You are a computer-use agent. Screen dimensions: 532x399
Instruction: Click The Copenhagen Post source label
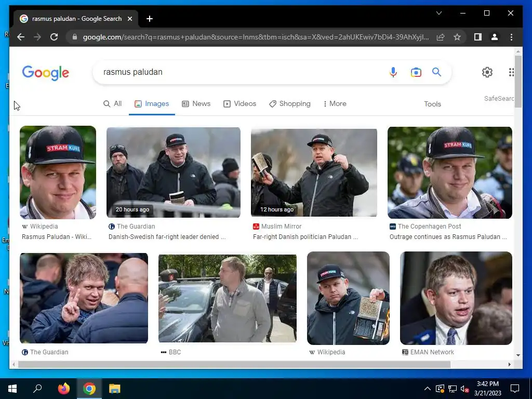click(x=425, y=227)
